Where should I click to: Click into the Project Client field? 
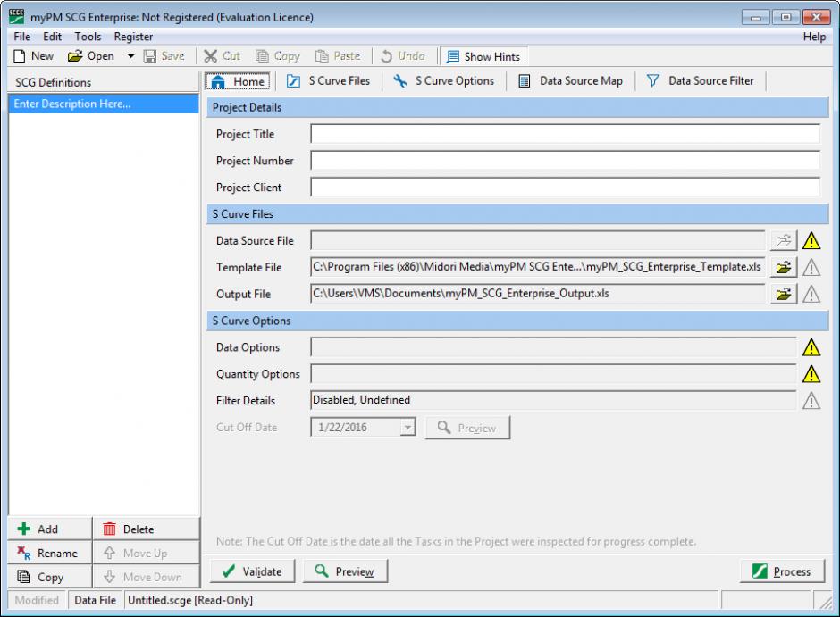(565, 188)
